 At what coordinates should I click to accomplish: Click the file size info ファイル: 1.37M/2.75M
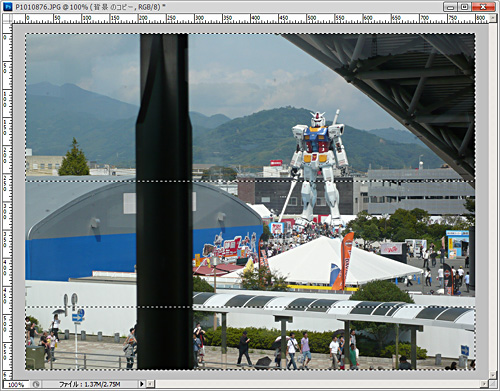pos(89,384)
